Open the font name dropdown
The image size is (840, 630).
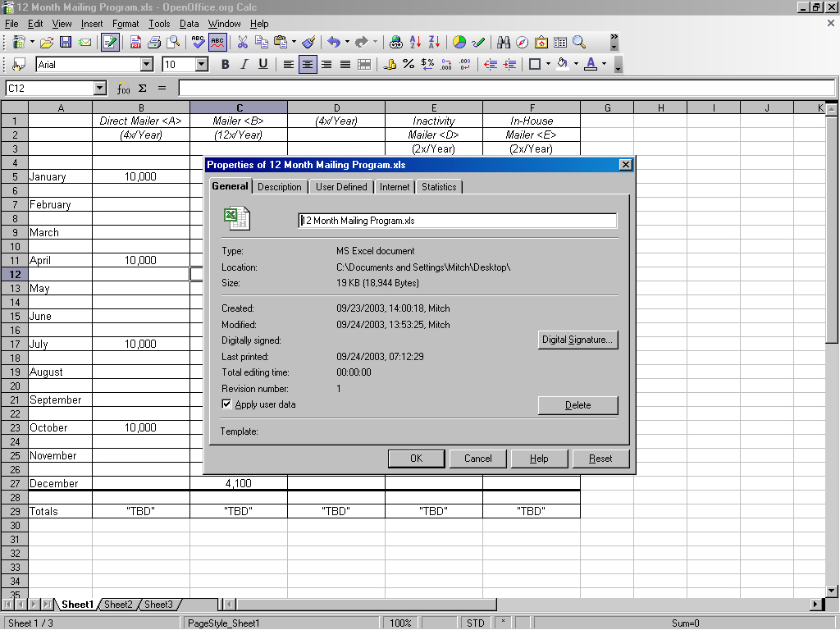pos(147,64)
